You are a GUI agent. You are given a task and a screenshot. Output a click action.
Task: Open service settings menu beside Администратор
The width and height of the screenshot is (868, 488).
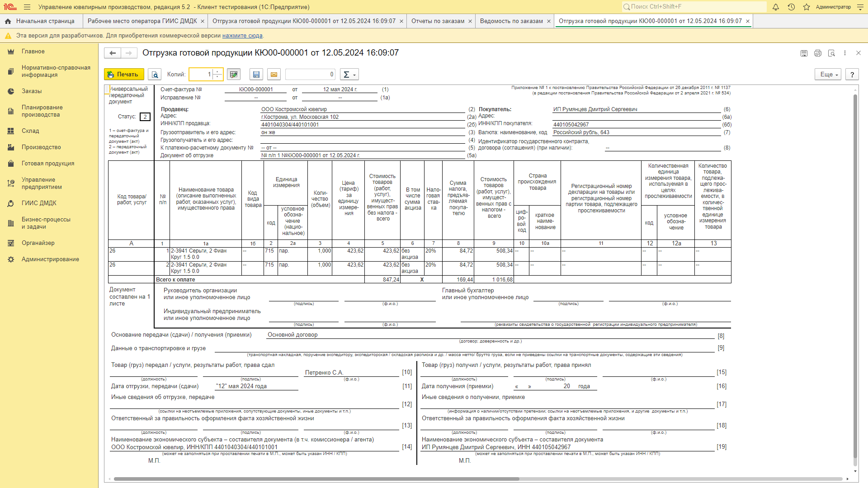coord(860,7)
